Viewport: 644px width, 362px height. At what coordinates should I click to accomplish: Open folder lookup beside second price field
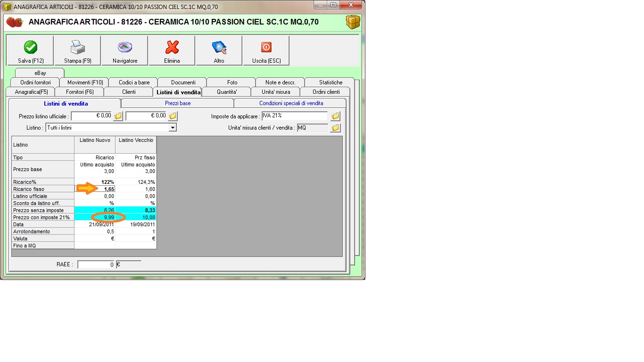tap(173, 116)
